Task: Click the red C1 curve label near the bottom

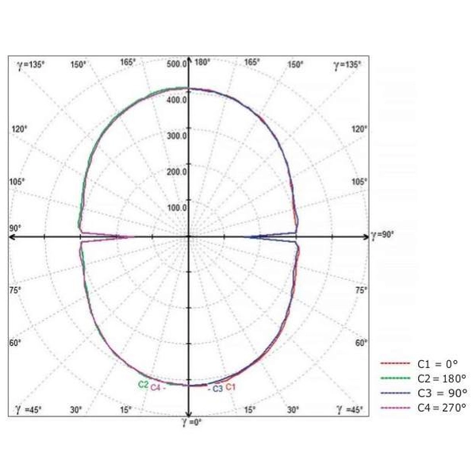Action: coord(231,387)
